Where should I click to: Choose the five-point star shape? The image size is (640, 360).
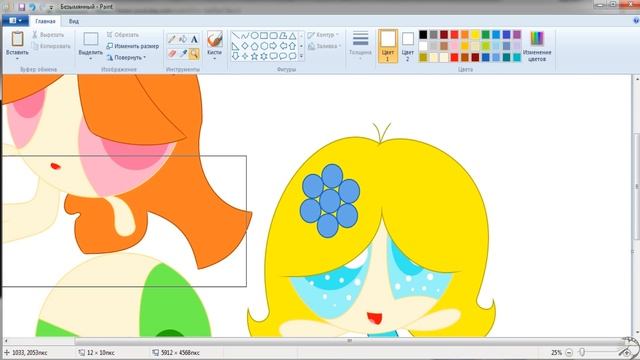click(x=254, y=56)
